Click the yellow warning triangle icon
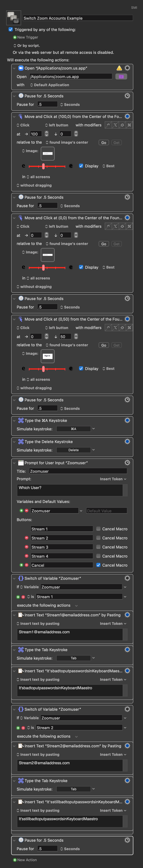Screen dimensions: 143x868 (x=119, y=68)
